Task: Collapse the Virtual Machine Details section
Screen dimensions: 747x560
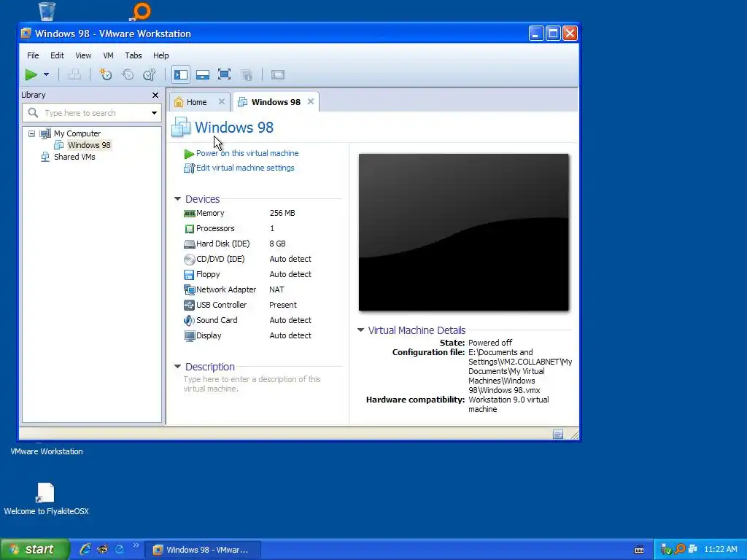Action: click(x=360, y=330)
